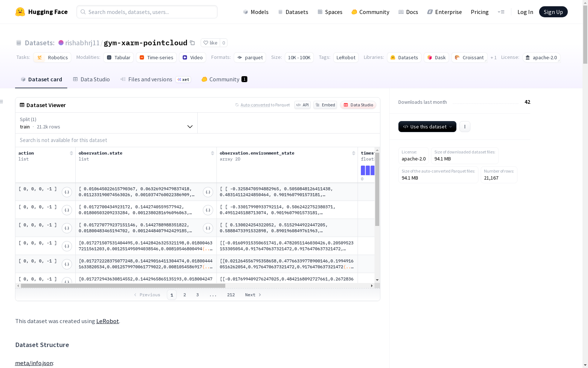588x368 pixels.
Task: Filter by Video modality tag
Action: (193, 57)
